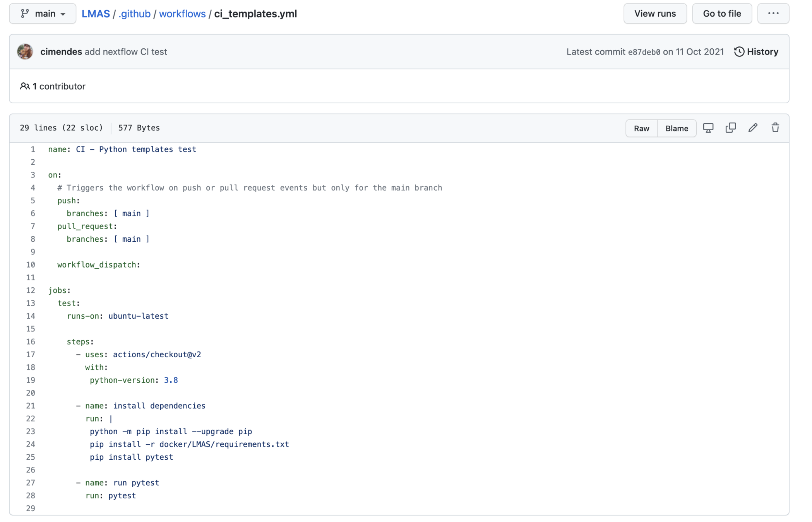Click the contributors people icon
The height and width of the screenshot is (522, 812).
point(25,86)
